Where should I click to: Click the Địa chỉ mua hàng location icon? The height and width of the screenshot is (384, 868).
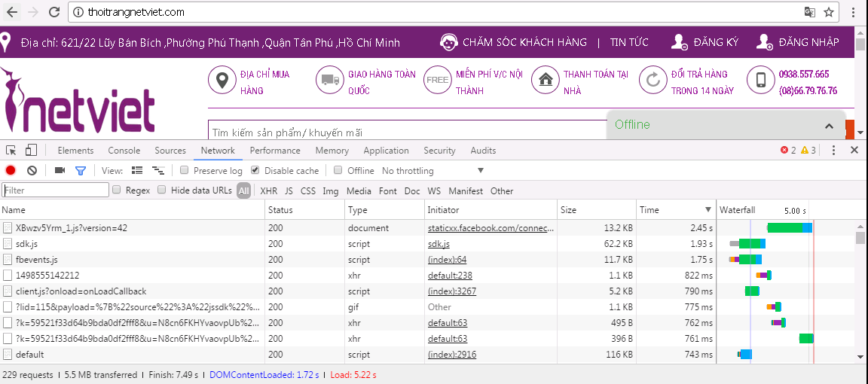pos(222,81)
